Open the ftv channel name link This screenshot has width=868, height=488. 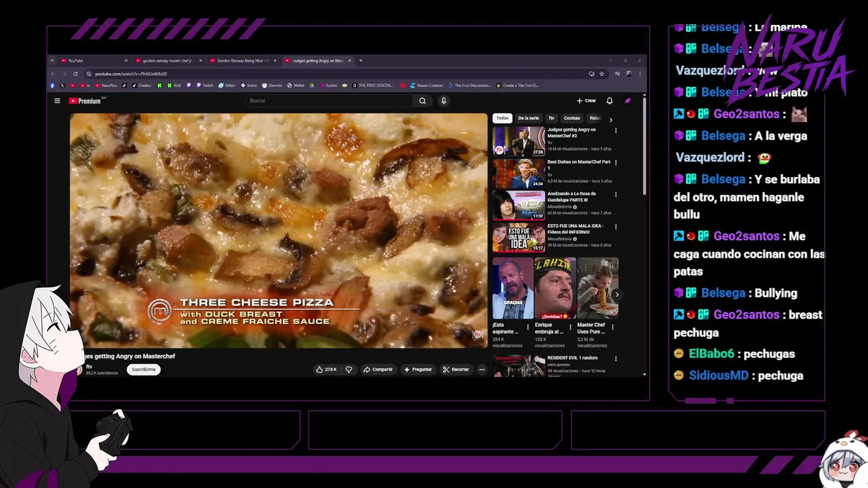pos(89,367)
